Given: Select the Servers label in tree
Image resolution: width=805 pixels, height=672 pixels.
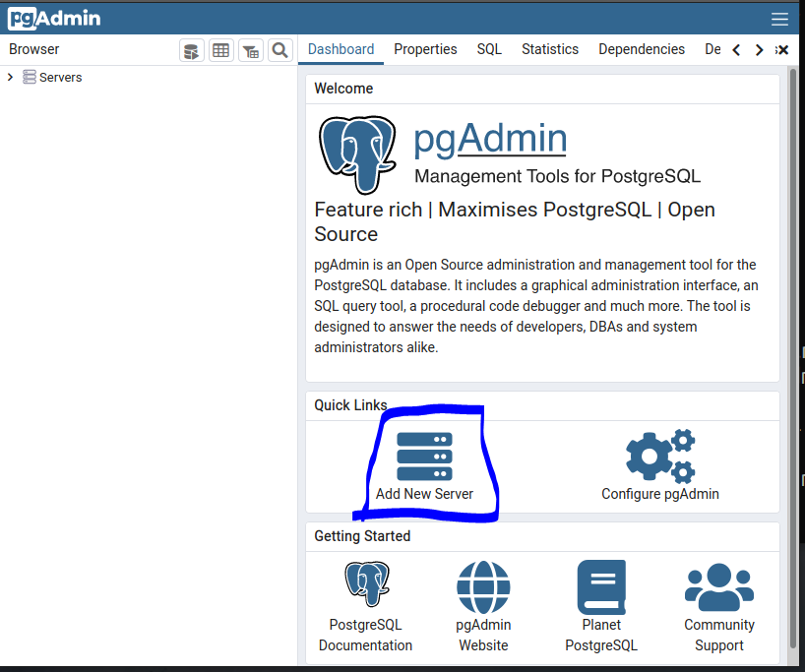Looking at the screenshot, I should [x=61, y=78].
